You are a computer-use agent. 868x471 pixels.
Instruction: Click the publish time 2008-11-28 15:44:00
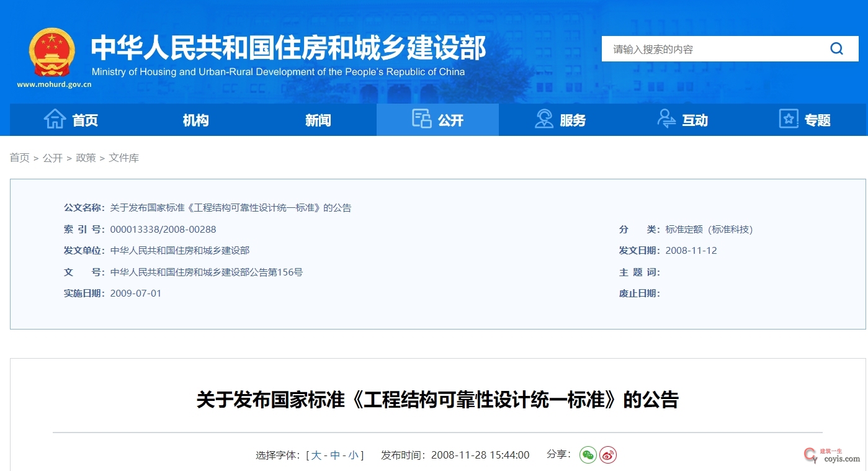click(480, 455)
